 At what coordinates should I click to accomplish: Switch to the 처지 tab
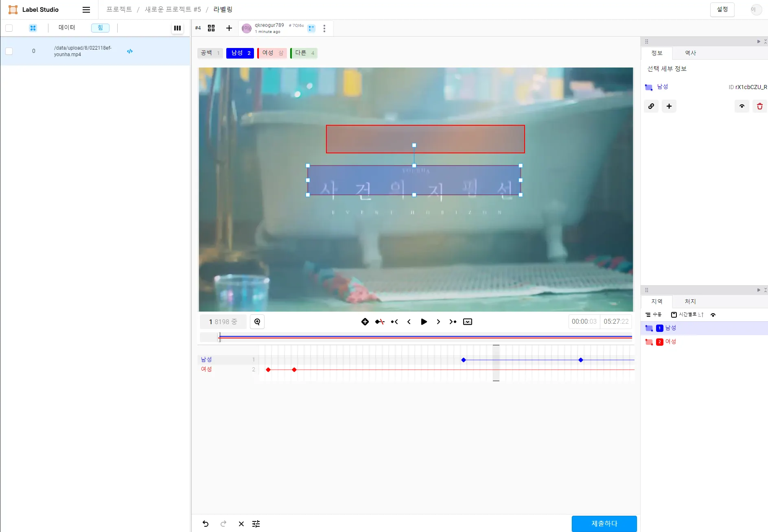coord(690,302)
